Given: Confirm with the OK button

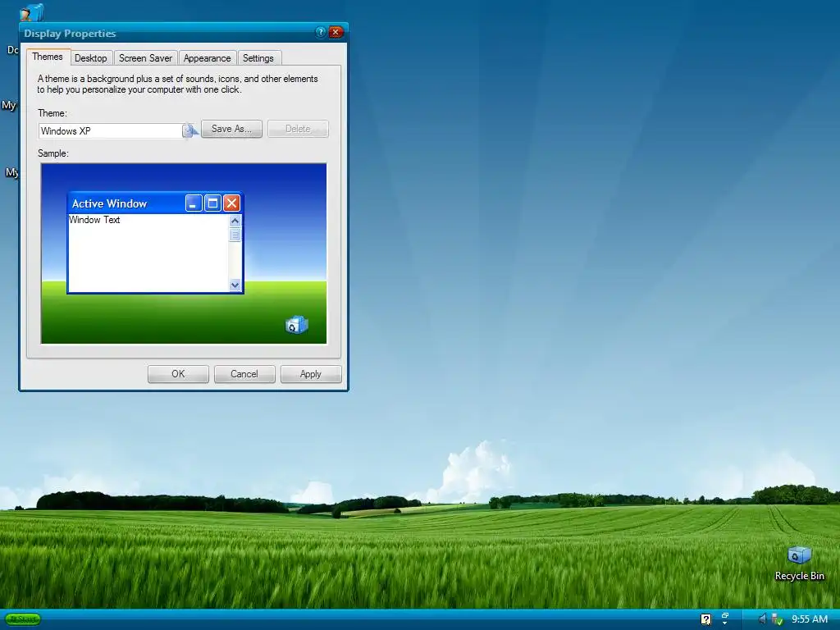Looking at the screenshot, I should (x=178, y=374).
